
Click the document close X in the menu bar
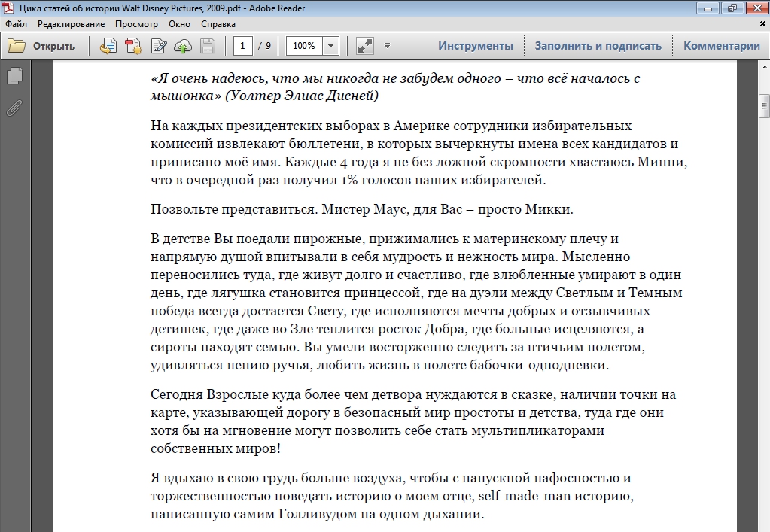[x=763, y=24]
